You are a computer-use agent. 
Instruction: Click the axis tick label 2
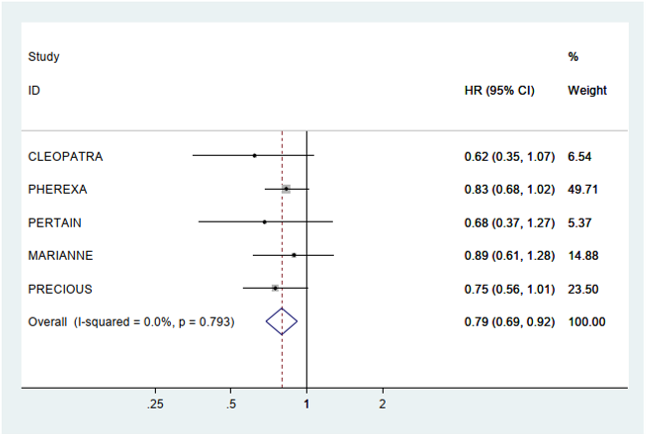[x=382, y=403]
